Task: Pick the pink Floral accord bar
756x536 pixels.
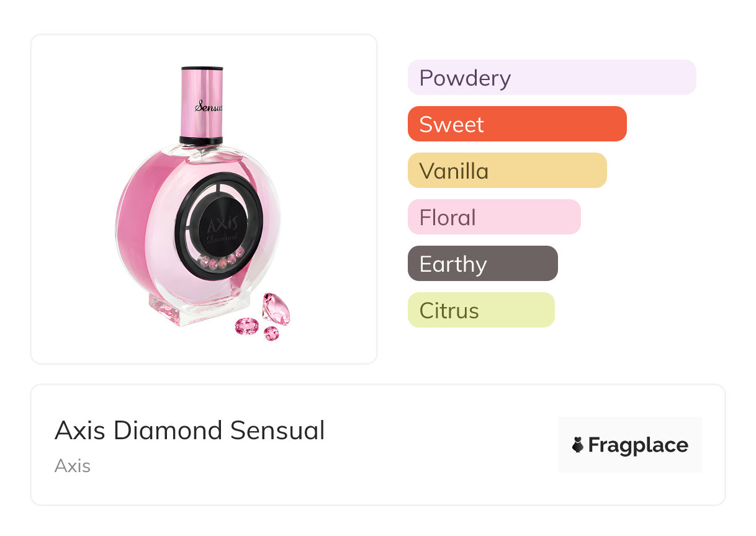Action: (x=493, y=217)
